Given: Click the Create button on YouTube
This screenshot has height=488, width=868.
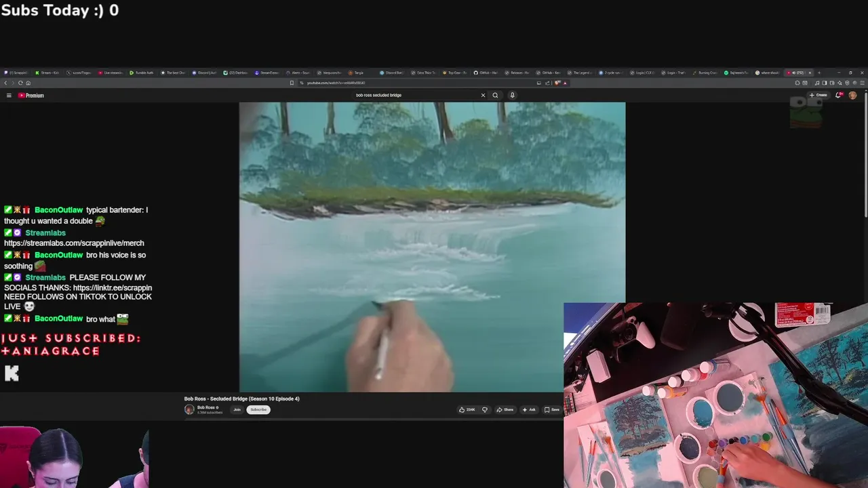Looking at the screenshot, I should tap(818, 95).
